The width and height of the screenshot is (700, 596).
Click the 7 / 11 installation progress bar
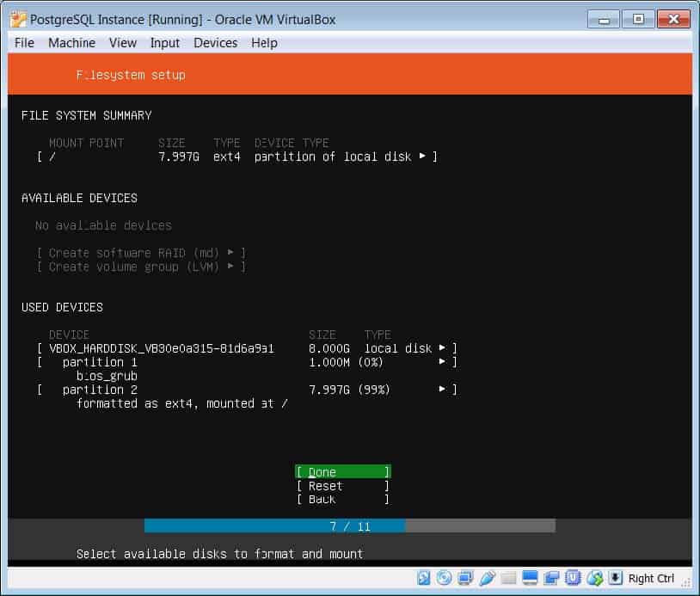click(x=349, y=526)
